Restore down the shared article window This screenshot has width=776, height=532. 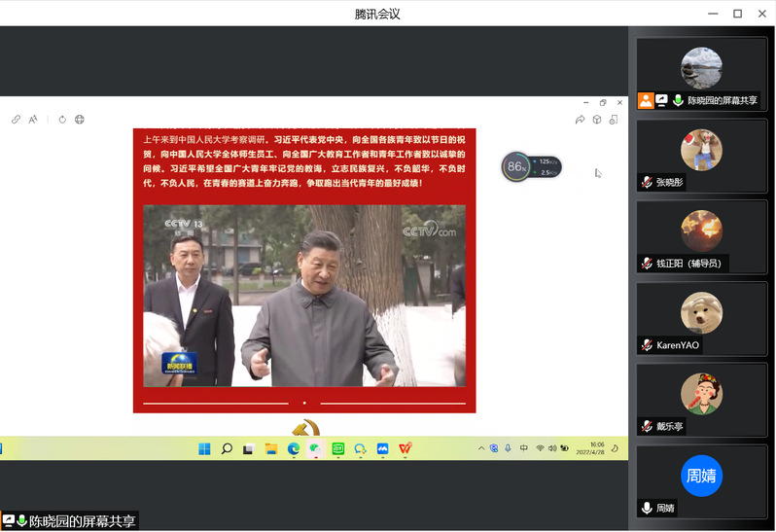click(603, 103)
